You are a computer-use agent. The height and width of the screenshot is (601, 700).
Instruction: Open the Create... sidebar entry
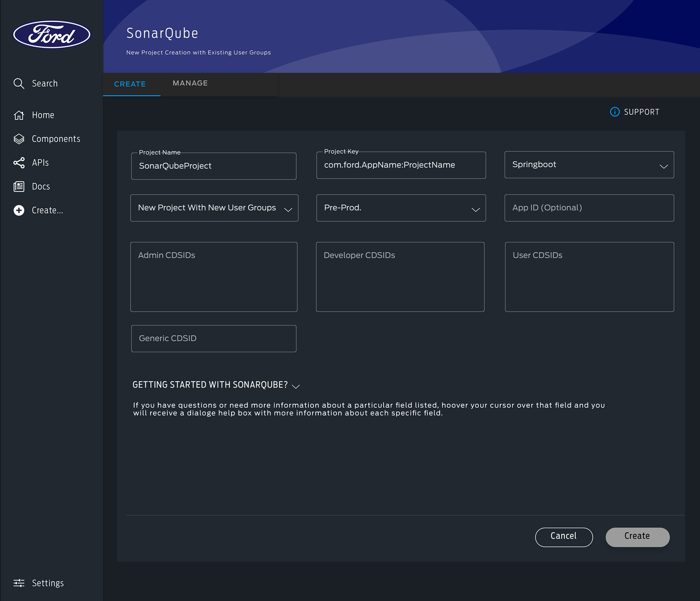pyautogui.click(x=38, y=210)
